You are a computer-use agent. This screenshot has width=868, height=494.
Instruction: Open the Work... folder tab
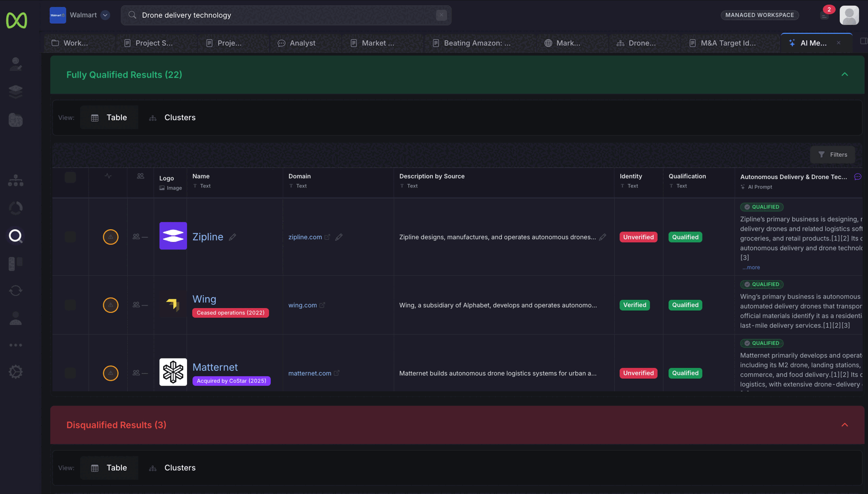point(70,43)
